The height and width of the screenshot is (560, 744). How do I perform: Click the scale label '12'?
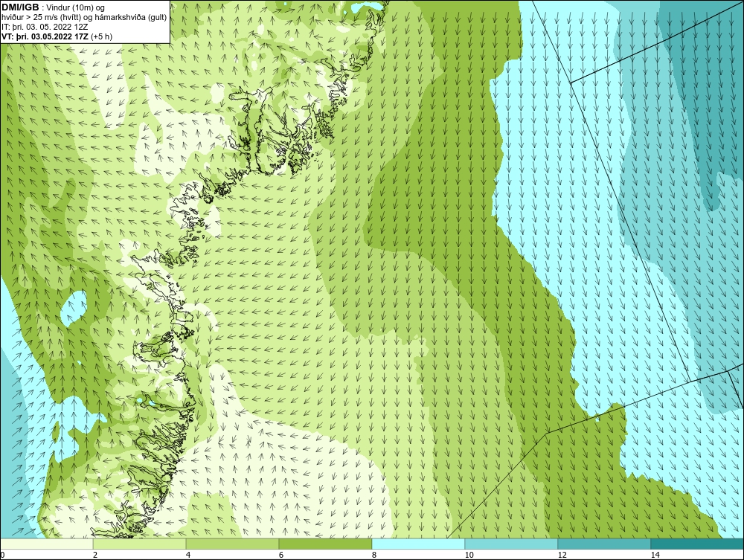[562, 556]
